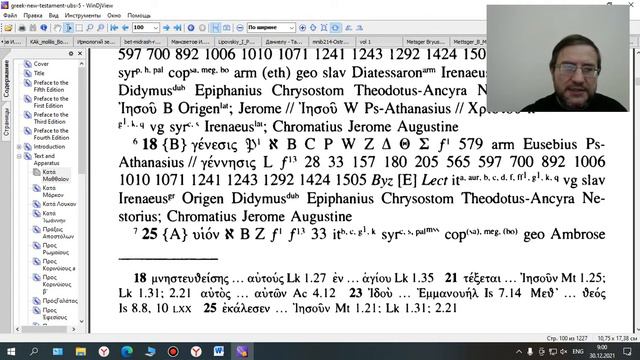Open the Помощь menu
640x360 pixels.
pos(139,16)
